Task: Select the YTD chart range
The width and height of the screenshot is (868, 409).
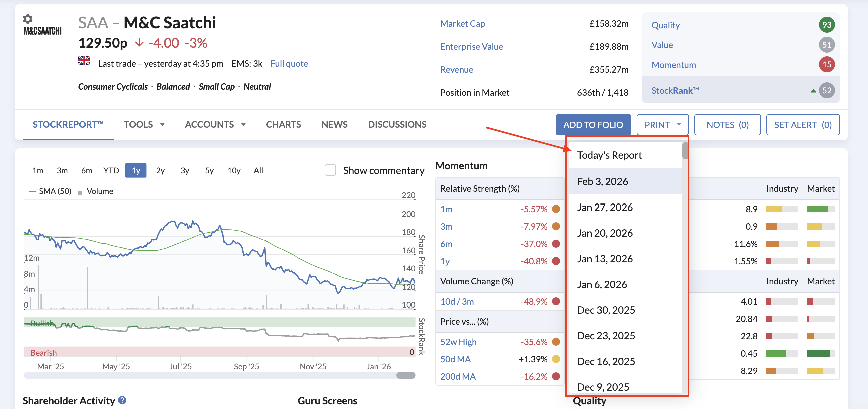Action: click(x=111, y=170)
